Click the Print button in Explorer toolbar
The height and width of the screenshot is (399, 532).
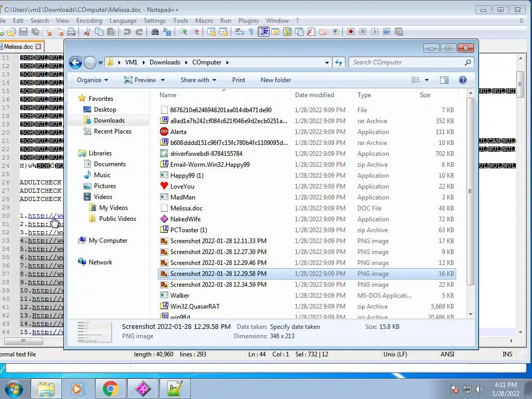pos(238,80)
